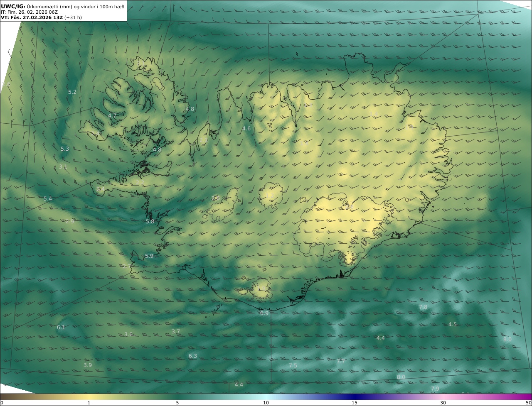Click the 7.7 precipitation value
This screenshot has height=406, width=532.
point(341,362)
